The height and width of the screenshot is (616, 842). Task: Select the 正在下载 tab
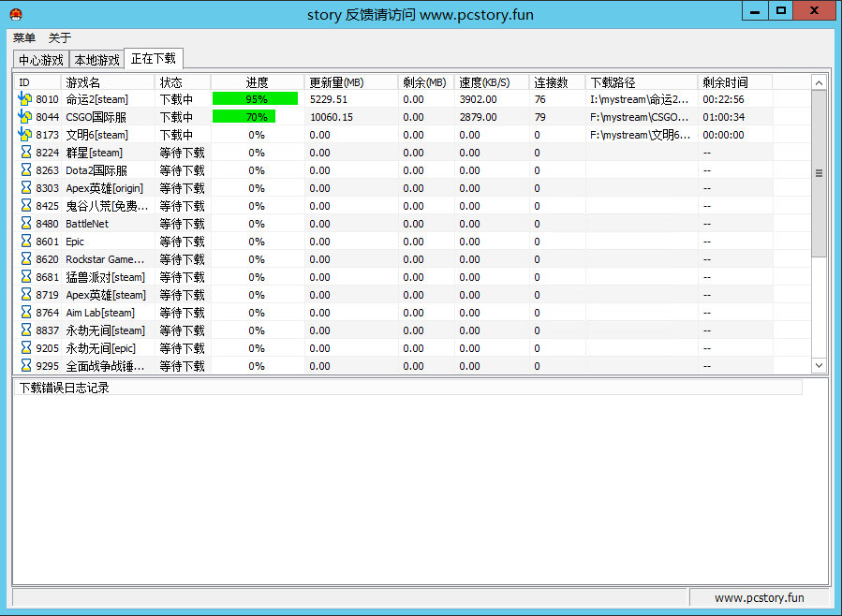154,58
